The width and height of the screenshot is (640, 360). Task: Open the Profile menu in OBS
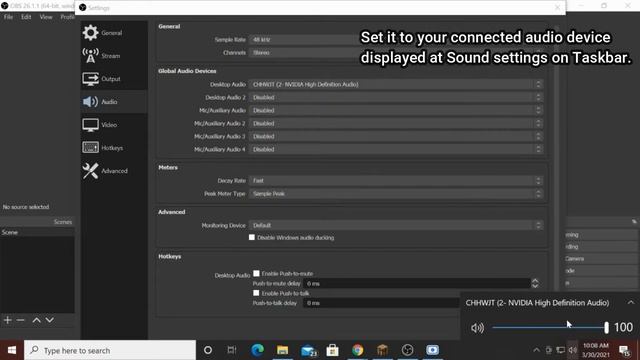[67, 17]
